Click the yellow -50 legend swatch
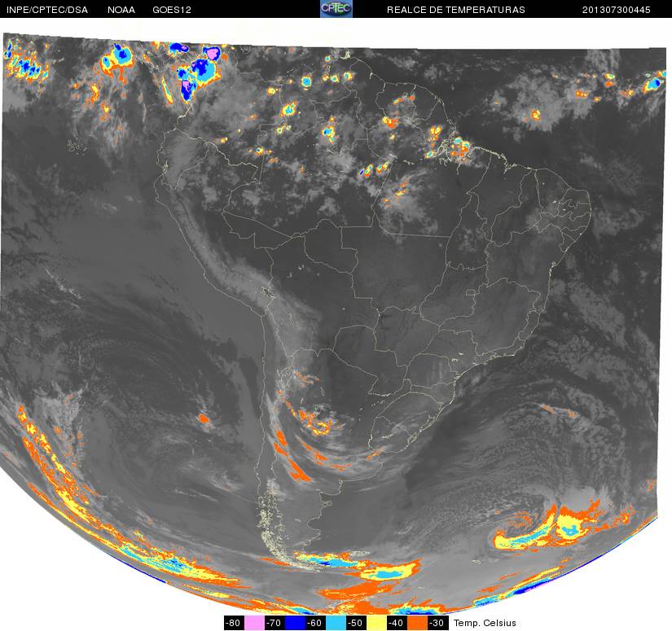The width and height of the screenshot is (672, 631). click(376, 623)
